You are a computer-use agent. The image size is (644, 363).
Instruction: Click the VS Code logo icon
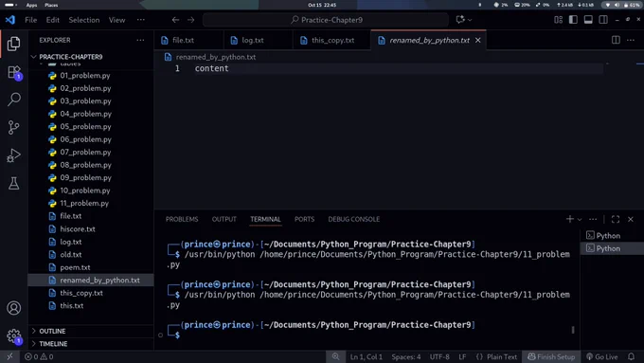click(10, 20)
